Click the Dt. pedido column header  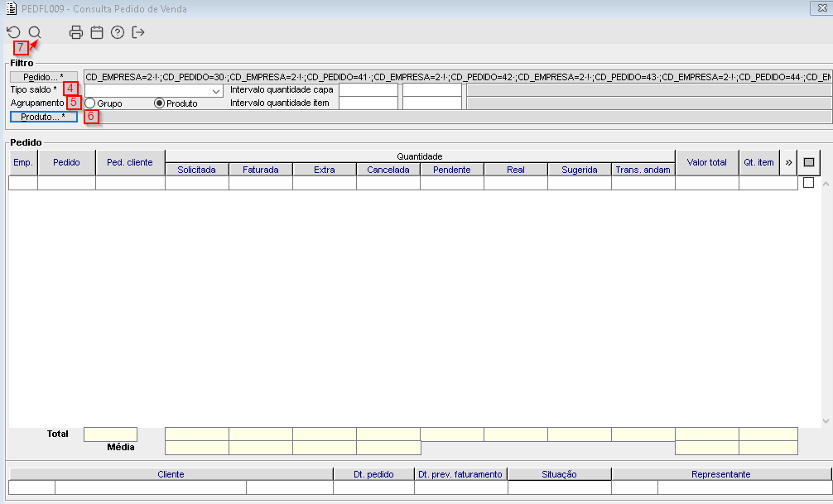[x=373, y=474]
